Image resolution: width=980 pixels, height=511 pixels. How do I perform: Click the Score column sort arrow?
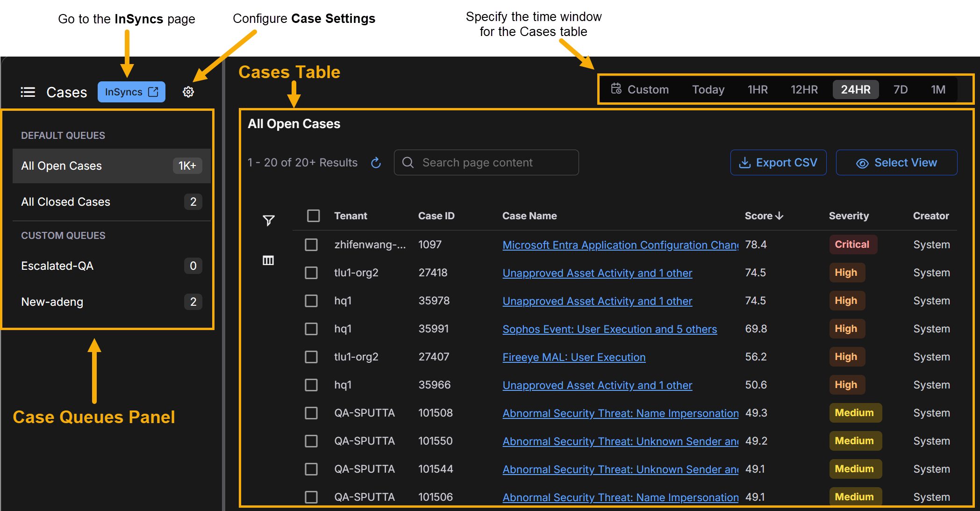pyautogui.click(x=779, y=216)
